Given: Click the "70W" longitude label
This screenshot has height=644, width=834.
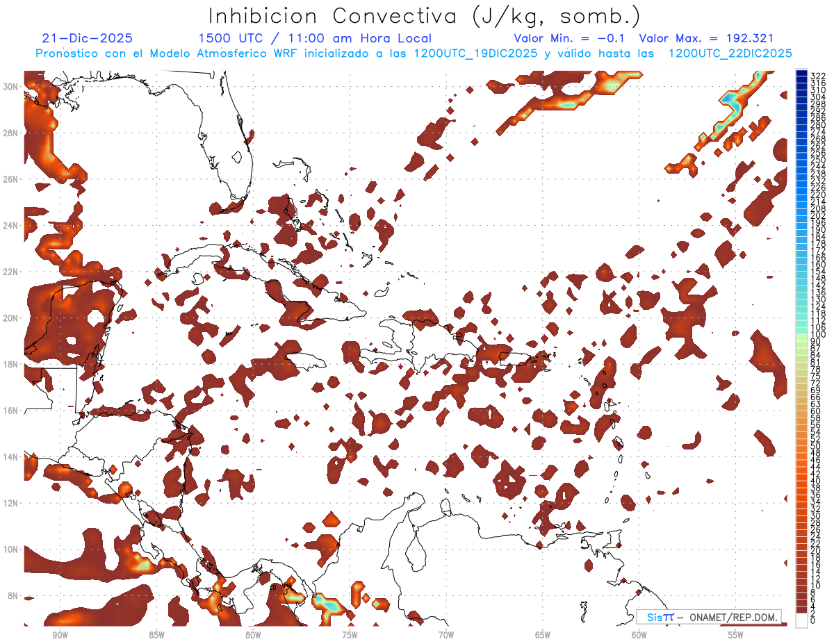Looking at the screenshot, I should (x=446, y=635).
